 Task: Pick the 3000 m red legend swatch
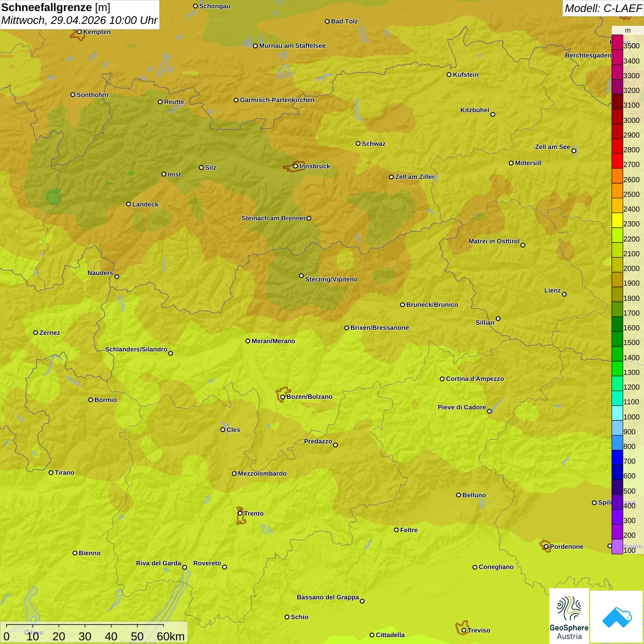[x=617, y=116]
